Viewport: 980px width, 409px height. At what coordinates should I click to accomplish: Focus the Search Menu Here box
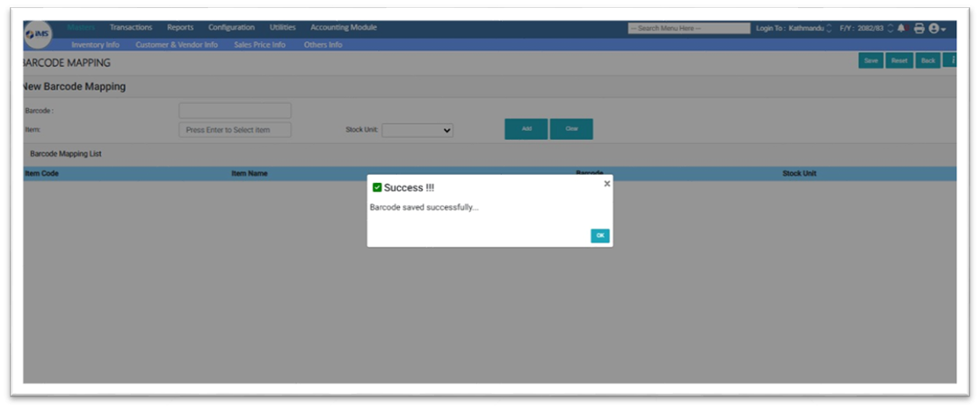[689, 28]
